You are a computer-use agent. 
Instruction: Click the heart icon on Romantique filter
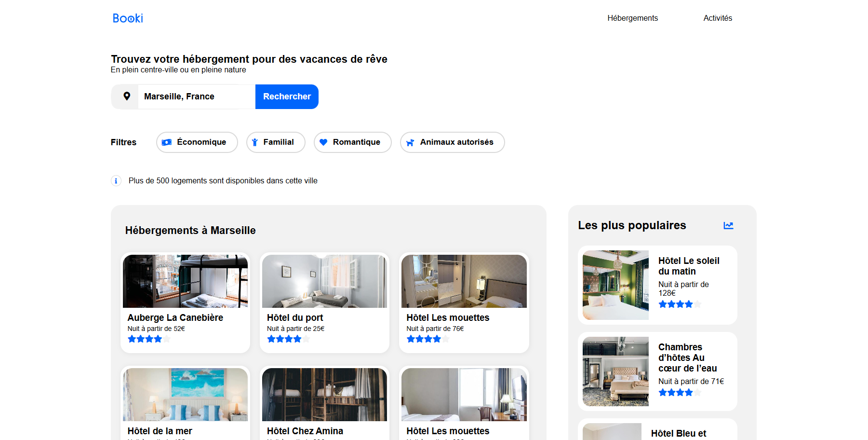[x=323, y=142]
